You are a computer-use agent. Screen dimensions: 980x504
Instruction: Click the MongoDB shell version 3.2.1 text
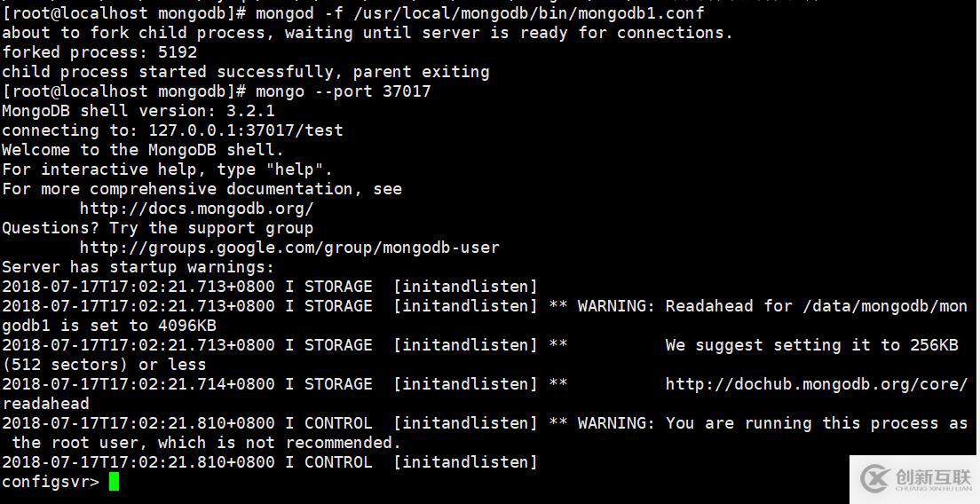pos(138,111)
